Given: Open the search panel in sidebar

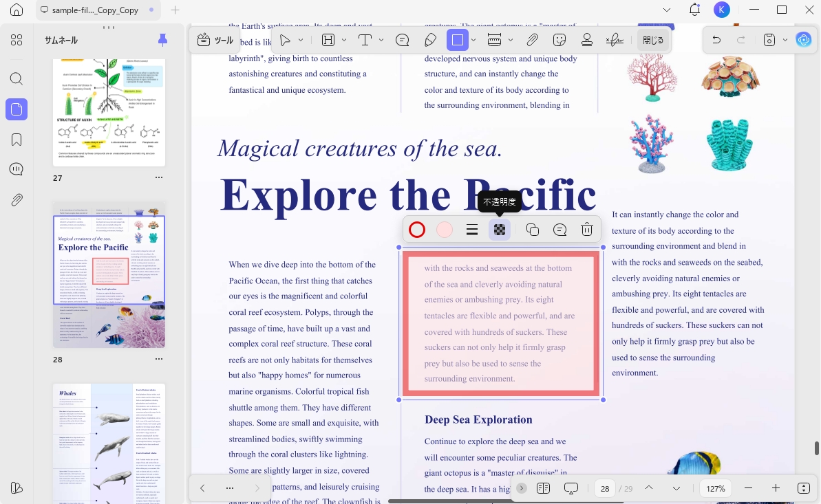Looking at the screenshot, I should coord(17,79).
